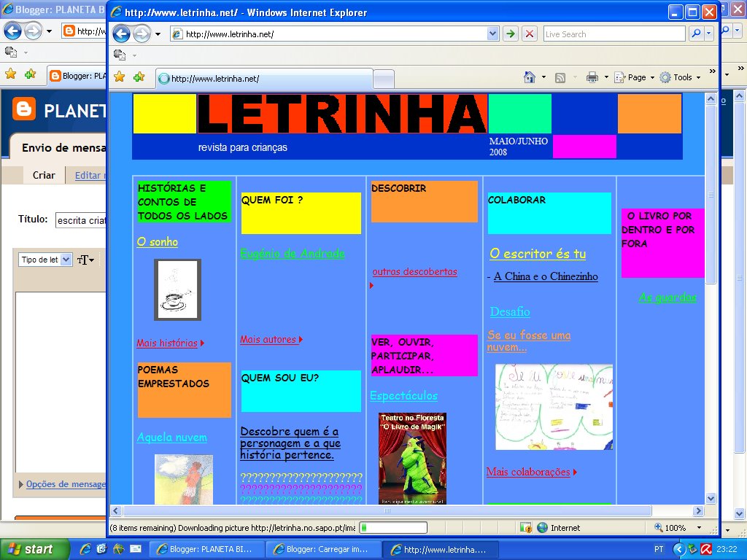
Task: Expand the address bar history dropdown
Action: (x=492, y=34)
